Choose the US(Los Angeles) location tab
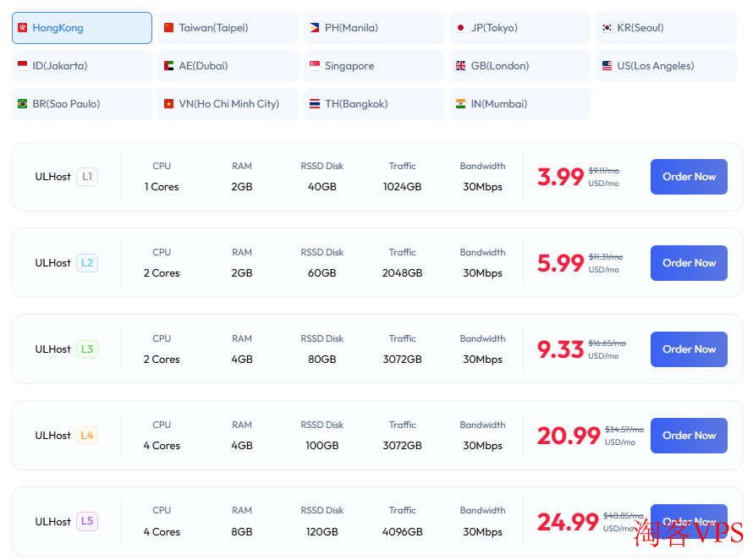This screenshot has height=560, width=753. tap(666, 66)
